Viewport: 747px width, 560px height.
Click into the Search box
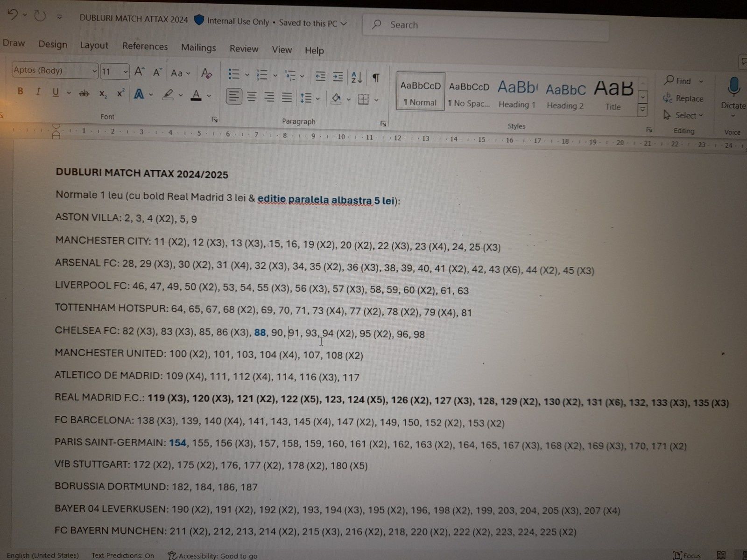point(486,27)
